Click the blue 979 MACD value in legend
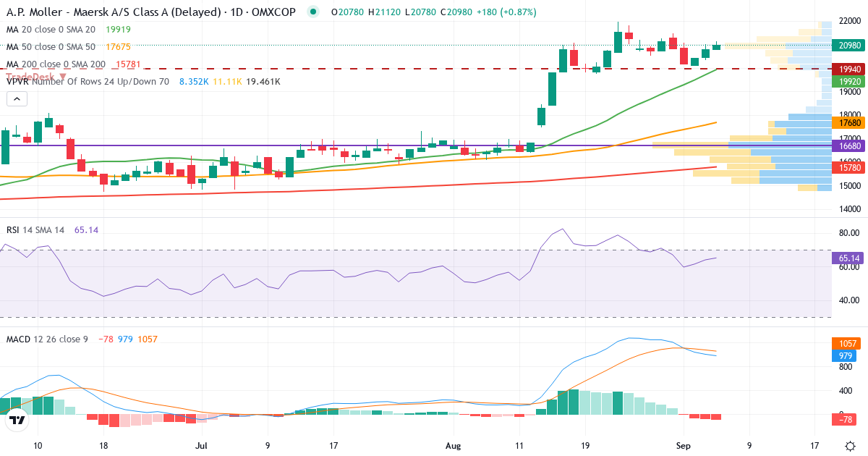The height and width of the screenshot is (456, 868). point(125,339)
